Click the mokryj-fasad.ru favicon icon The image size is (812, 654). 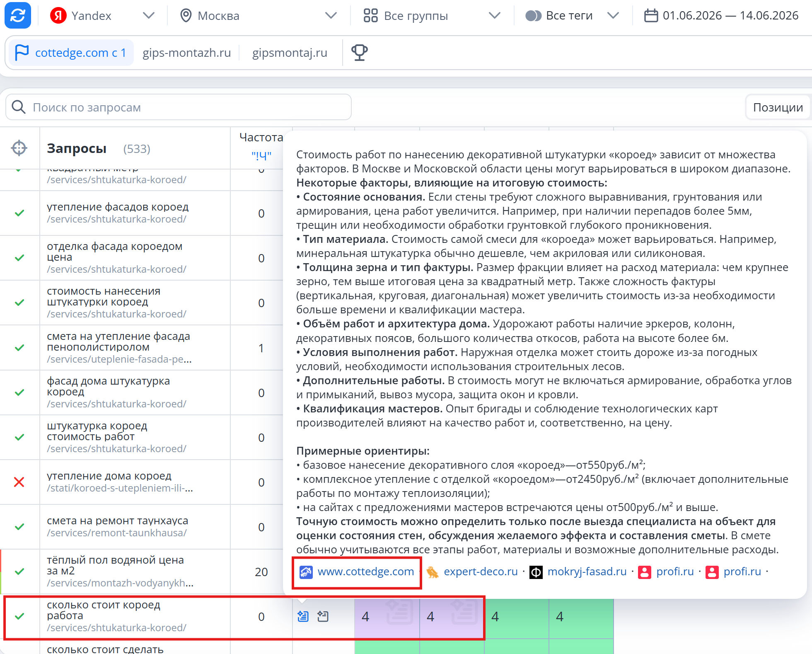(x=536, y=572)
